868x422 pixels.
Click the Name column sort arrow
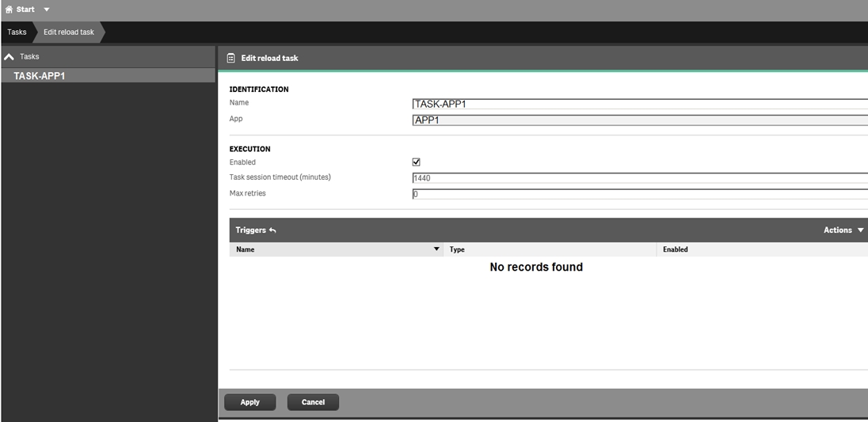(x=436, y=249)
